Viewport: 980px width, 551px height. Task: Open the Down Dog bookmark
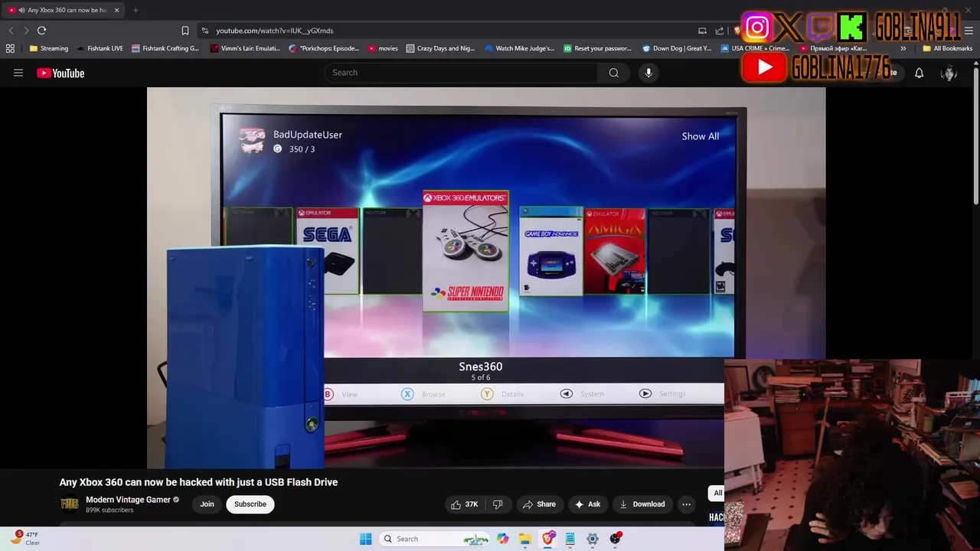(x=677, y=48)
